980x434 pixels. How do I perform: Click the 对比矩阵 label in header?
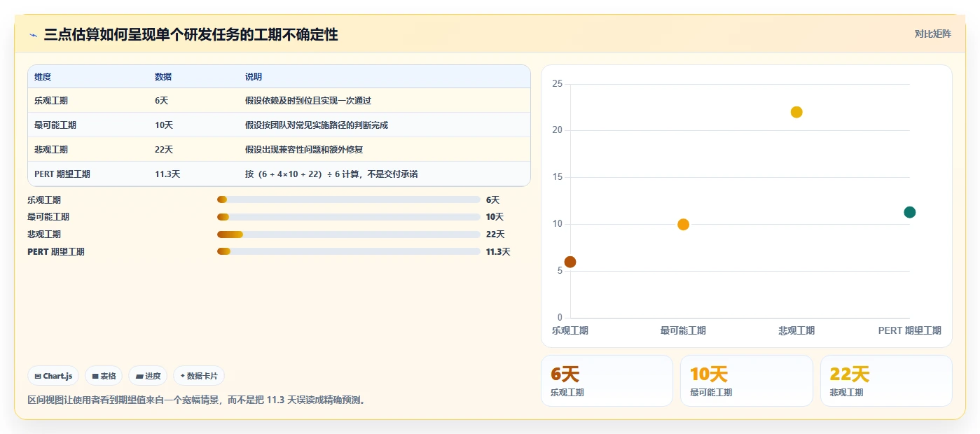click(x=932, y=34)
